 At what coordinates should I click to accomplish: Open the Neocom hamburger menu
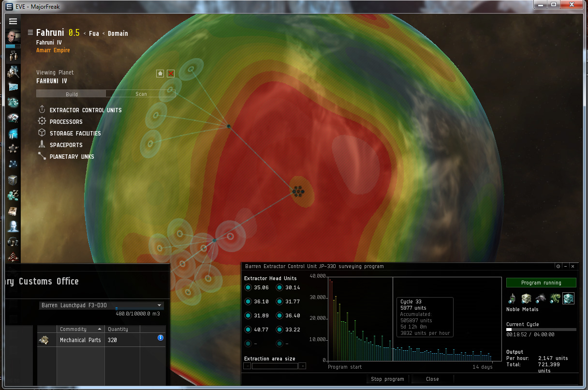pyautogui.click(x=13, y=21)
